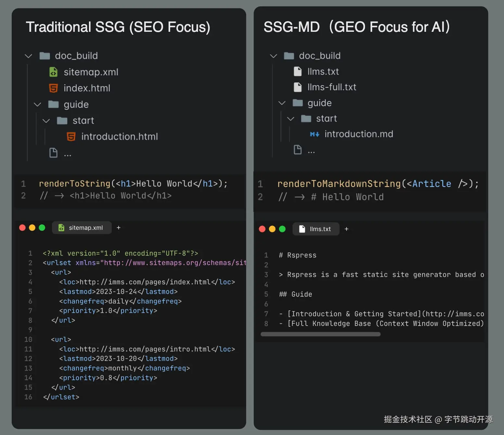The height and width of the screenshot is (435, 504).
Task: Click the HTML5 icon beside introduction.html
Action: point(71,136)
